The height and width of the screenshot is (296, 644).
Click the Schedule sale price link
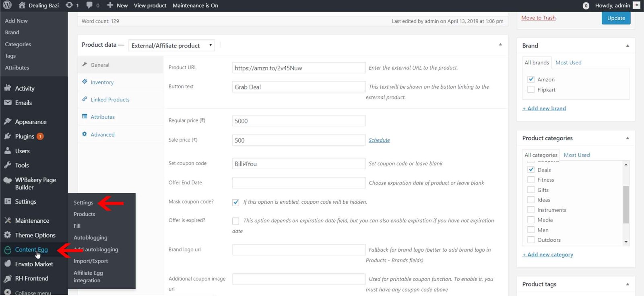pyautogui.click(x=379, y=140)
